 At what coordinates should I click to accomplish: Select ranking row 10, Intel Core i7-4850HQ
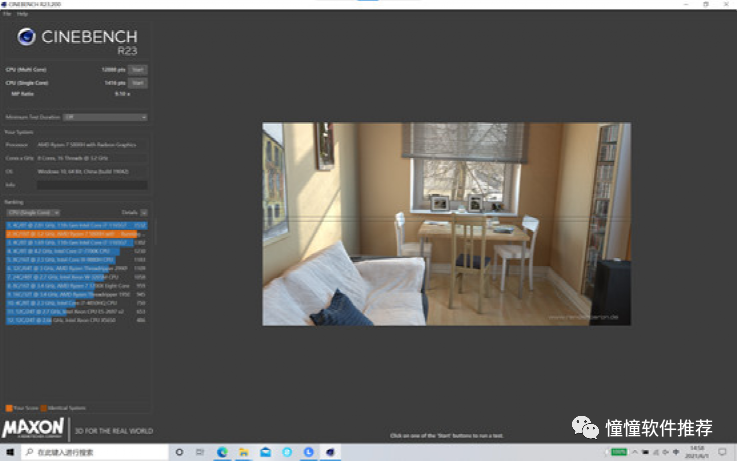tap(76, 303)
